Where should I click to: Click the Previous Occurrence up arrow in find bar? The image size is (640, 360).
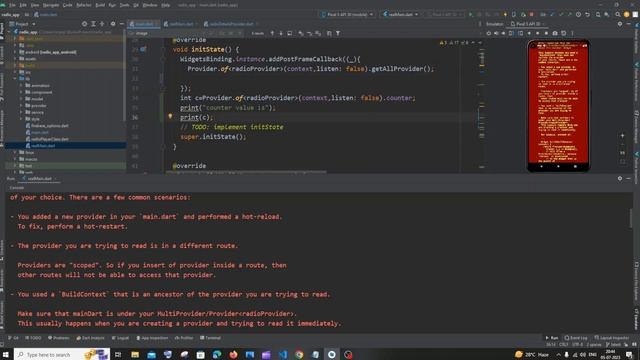272,33
